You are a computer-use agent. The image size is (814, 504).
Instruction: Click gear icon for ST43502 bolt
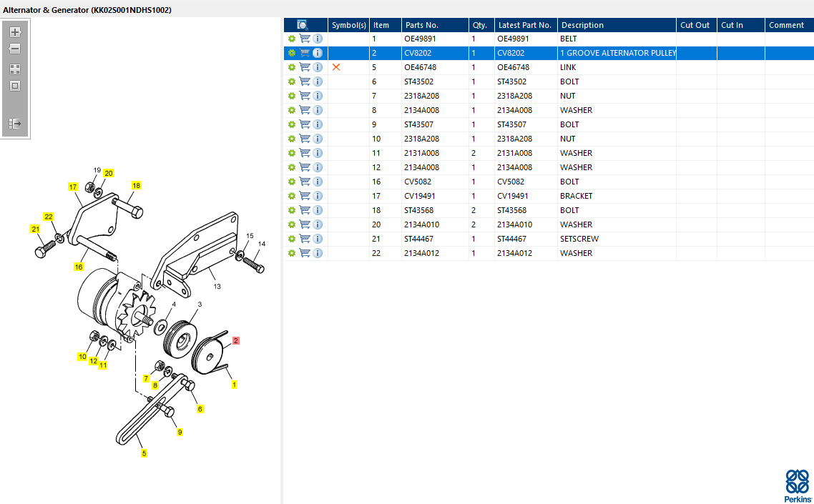[292, 81]
